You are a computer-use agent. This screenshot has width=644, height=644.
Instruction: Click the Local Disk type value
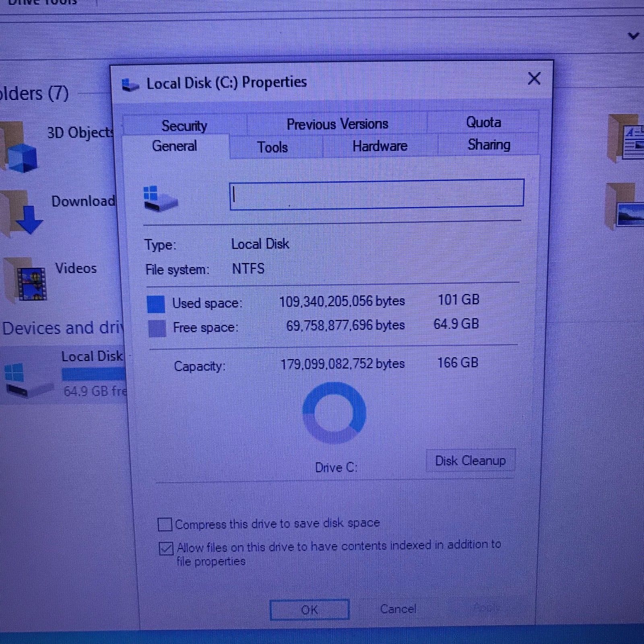(x=260, y=244)
